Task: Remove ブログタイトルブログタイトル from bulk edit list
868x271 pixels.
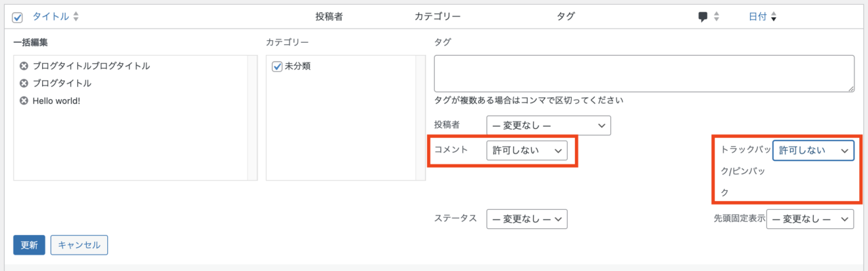Action: (24, 67)
